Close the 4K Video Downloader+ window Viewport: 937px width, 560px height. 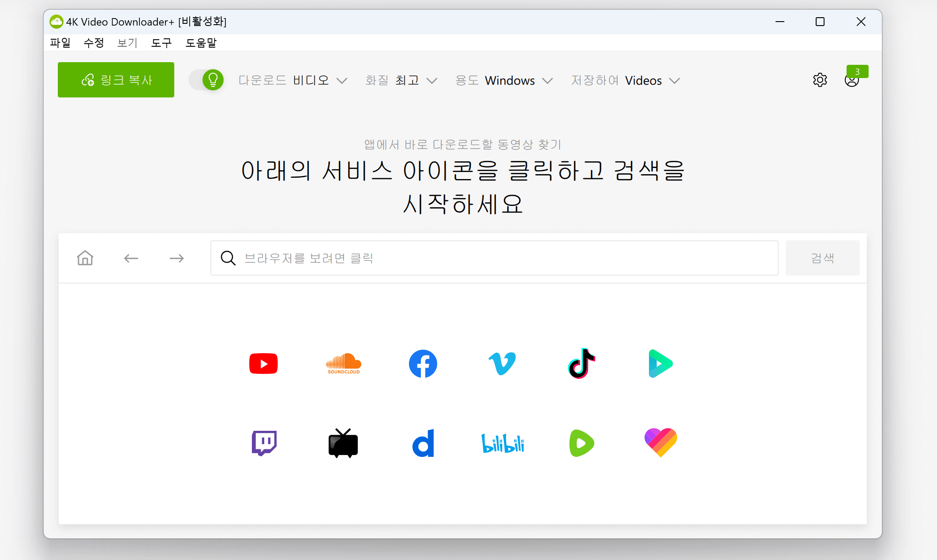[x=861, y=22]
